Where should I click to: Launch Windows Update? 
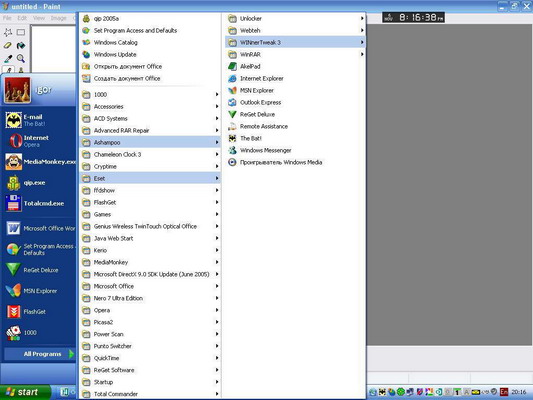150,54
